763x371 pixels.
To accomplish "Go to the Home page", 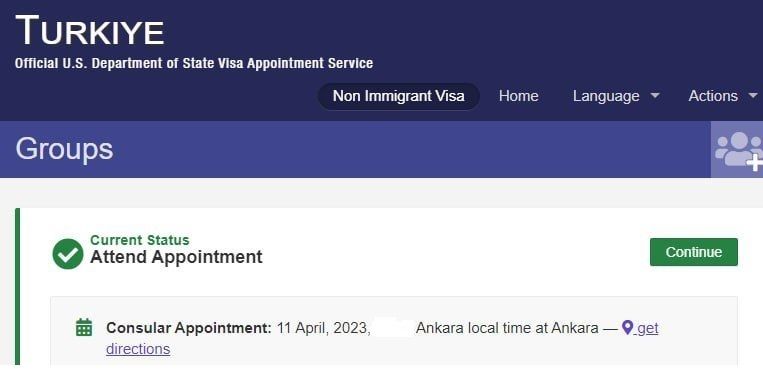I will point(518,96).
